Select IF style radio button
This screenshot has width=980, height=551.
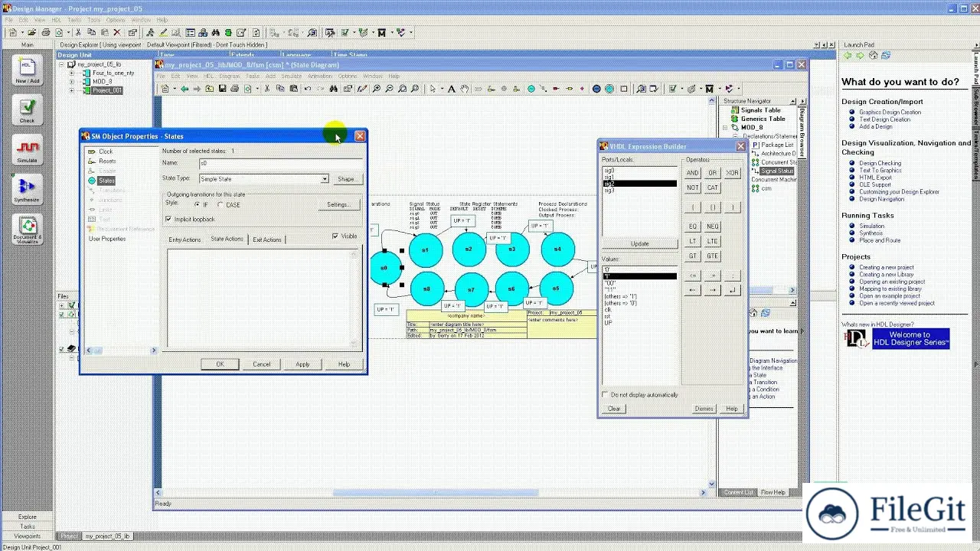click(197, 205)
